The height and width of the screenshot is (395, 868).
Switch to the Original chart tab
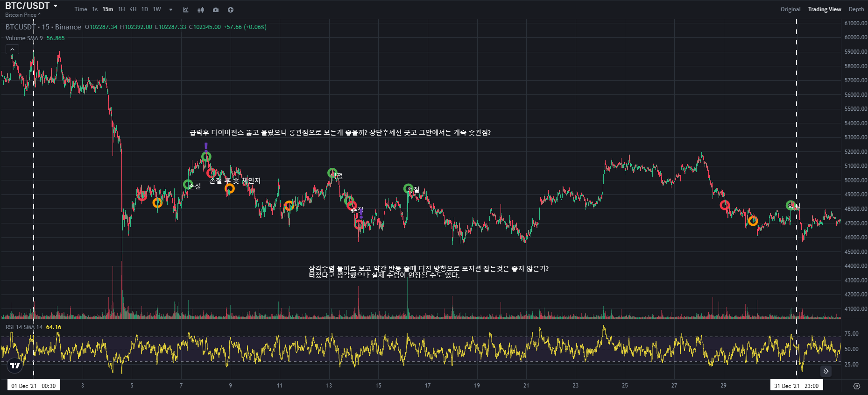coord(790,9)
